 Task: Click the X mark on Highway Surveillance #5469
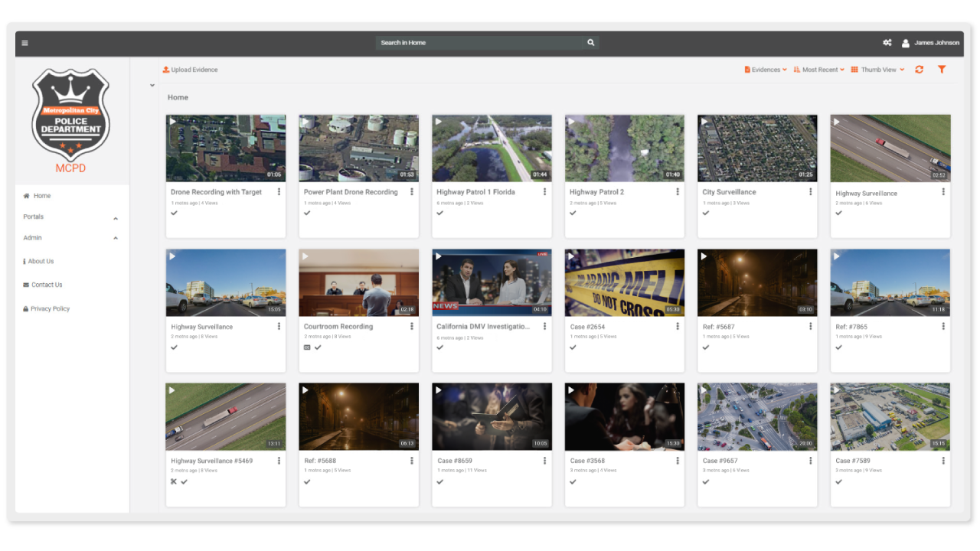pos(172,481)
